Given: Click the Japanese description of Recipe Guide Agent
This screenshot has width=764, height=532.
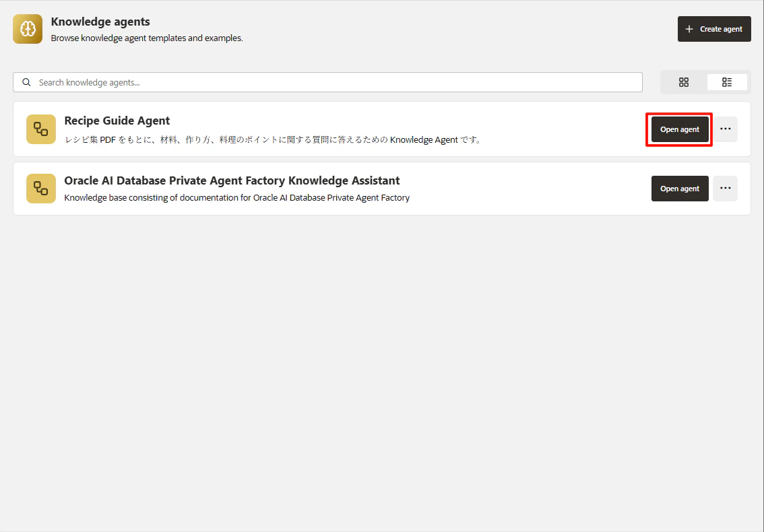Looking at the screenshot, I should 274,140.
